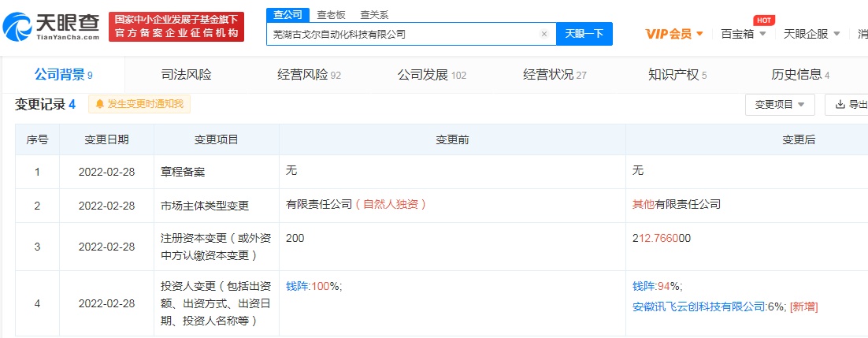Click the 变更后 column header

coord(798,140)
